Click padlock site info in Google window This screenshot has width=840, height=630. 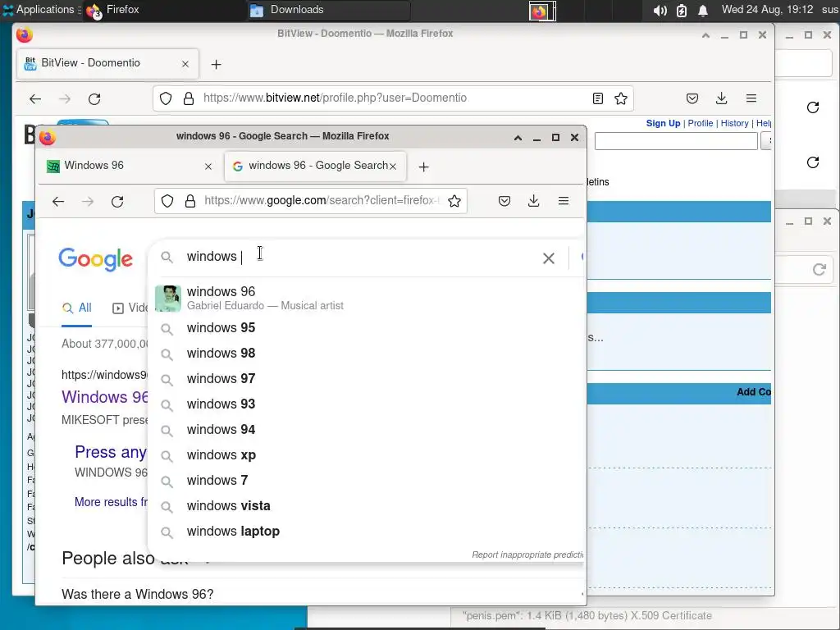(190, 201)
